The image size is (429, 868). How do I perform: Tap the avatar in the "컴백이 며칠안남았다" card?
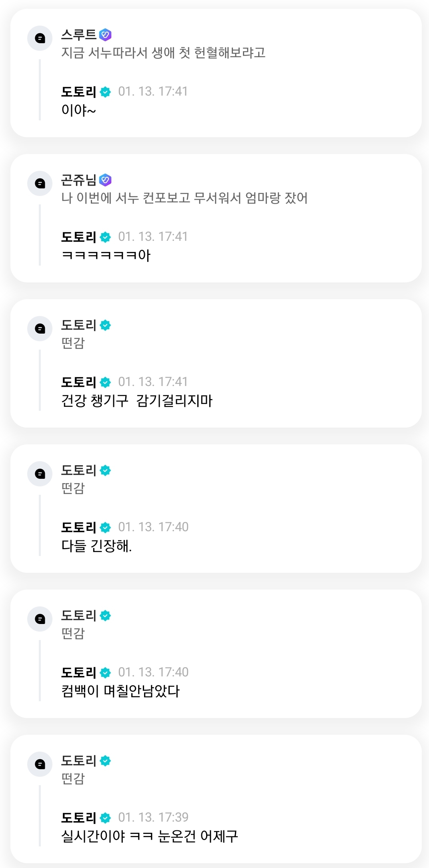[40, 619]
